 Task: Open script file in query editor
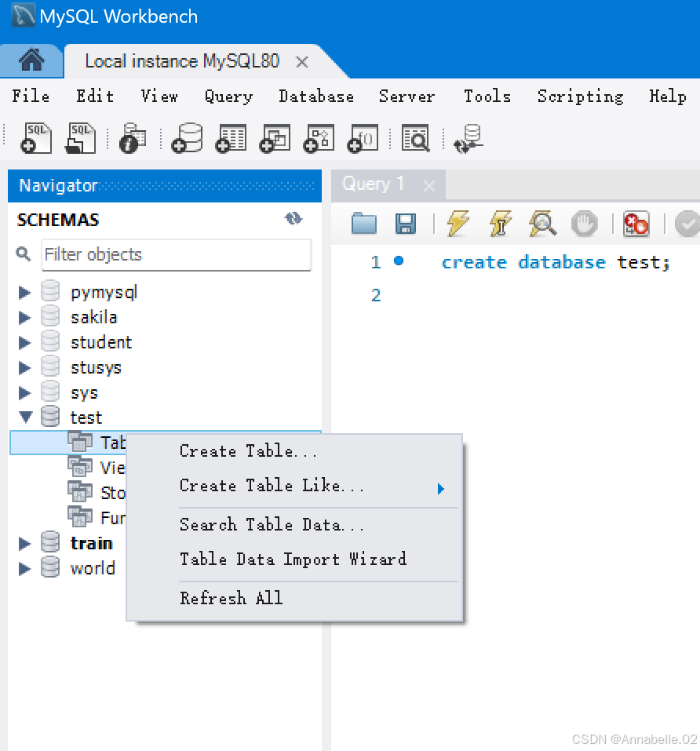click(364, 224)
